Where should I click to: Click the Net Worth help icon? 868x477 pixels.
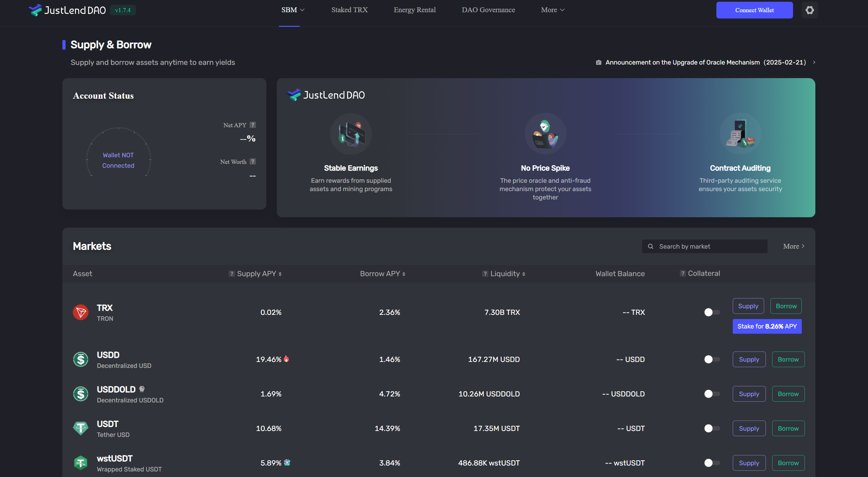tap(253, 161)
